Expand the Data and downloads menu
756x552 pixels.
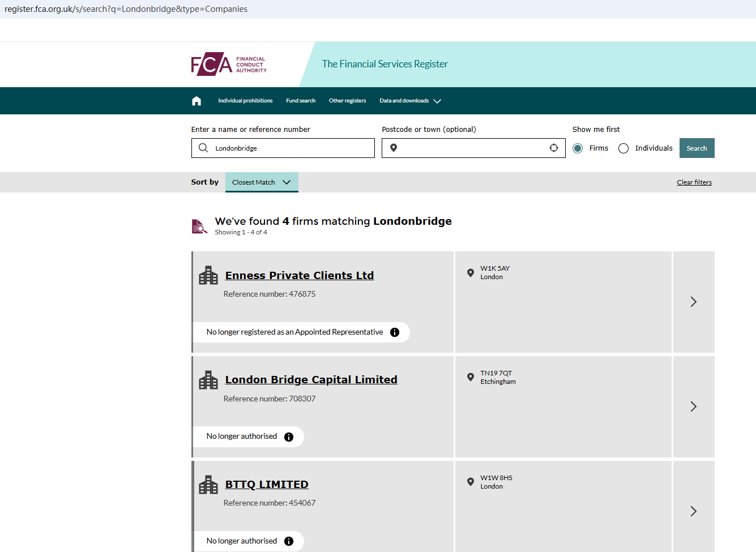tap(410, 101)
